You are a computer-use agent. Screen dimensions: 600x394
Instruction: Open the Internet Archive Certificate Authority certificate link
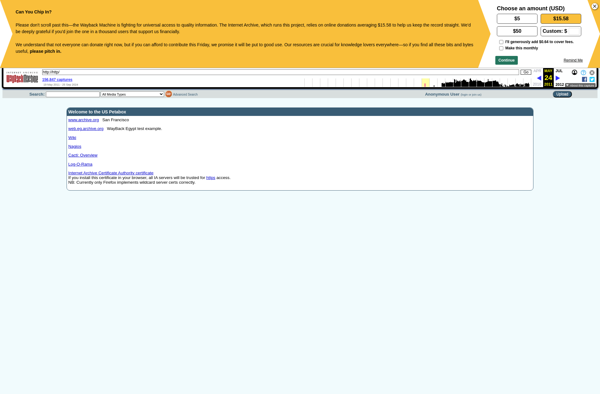pyautogui.click(x=111, y=173)
